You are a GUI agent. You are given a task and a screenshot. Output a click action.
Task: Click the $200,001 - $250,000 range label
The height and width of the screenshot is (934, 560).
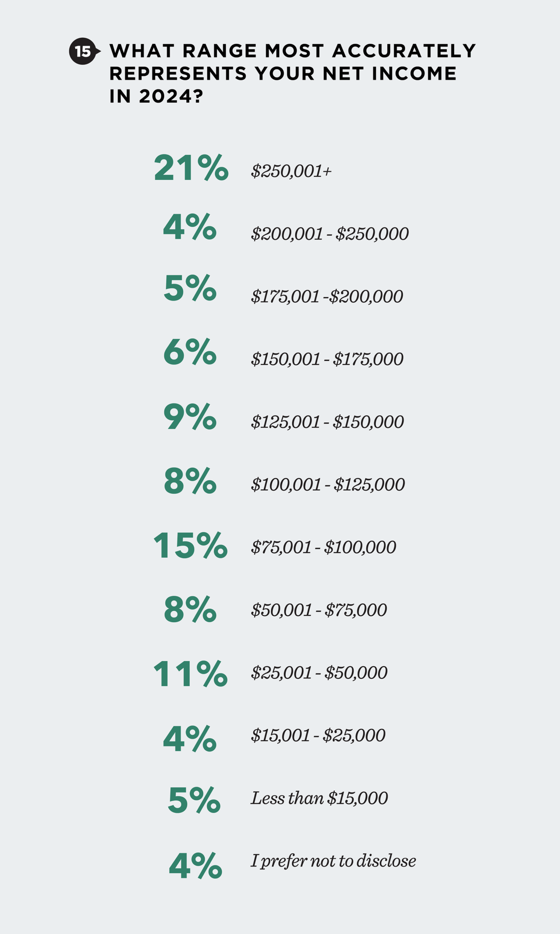(330, 234)
